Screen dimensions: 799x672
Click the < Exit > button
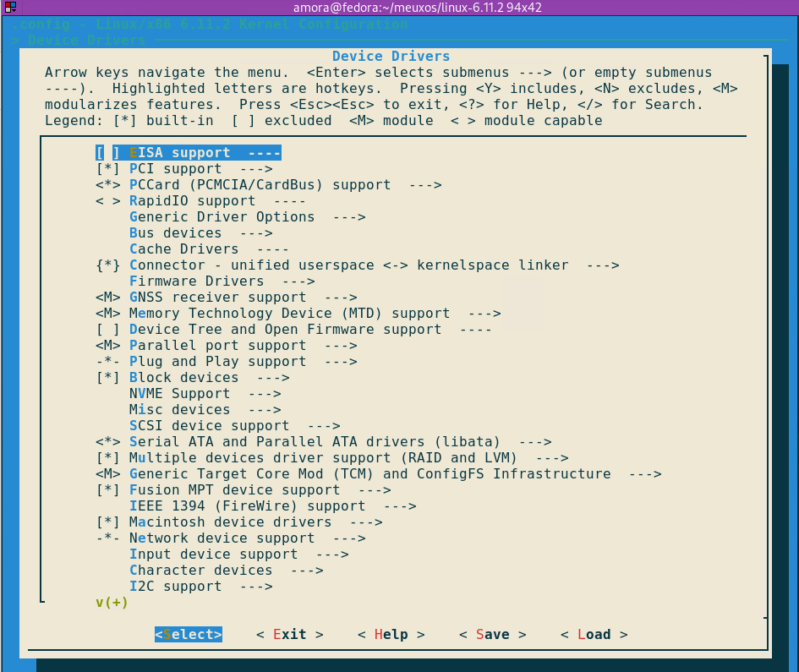click(x=289, y=634)
